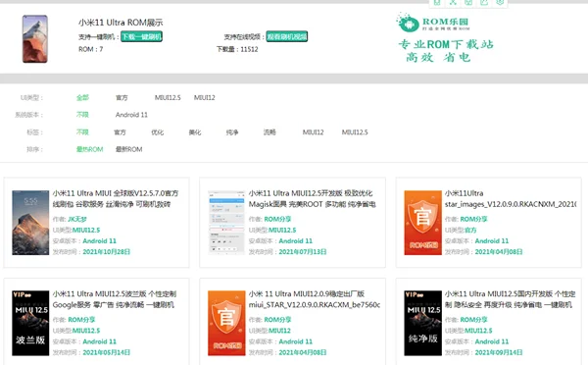This screenshot has height=365, width=588.
Task: Click the 官方 UI type on the star_images card
Action: 470,230
